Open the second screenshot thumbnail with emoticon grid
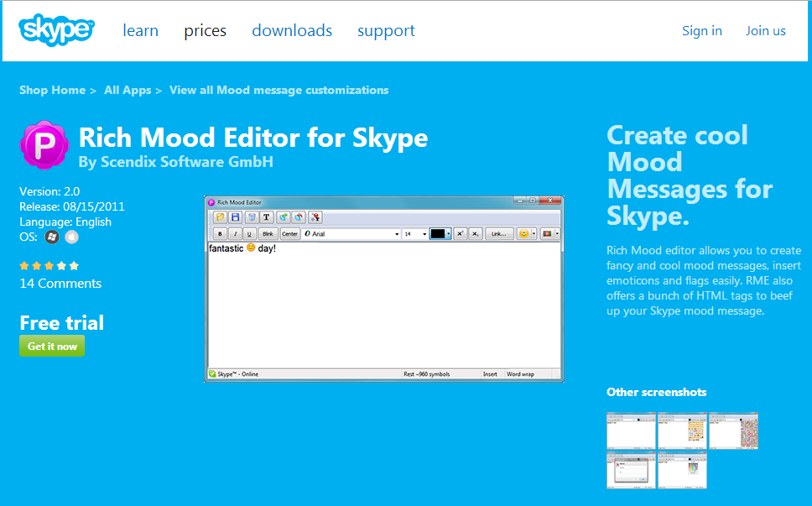Screen dimensions: 812x506 click(x=682, y=430)
